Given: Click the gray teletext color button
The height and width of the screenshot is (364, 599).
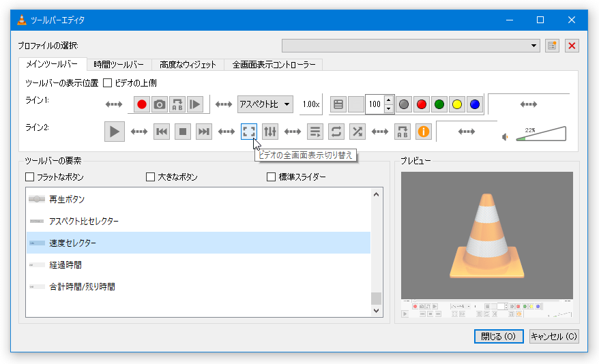Looking at the screenshot, I should coord(404,104).
